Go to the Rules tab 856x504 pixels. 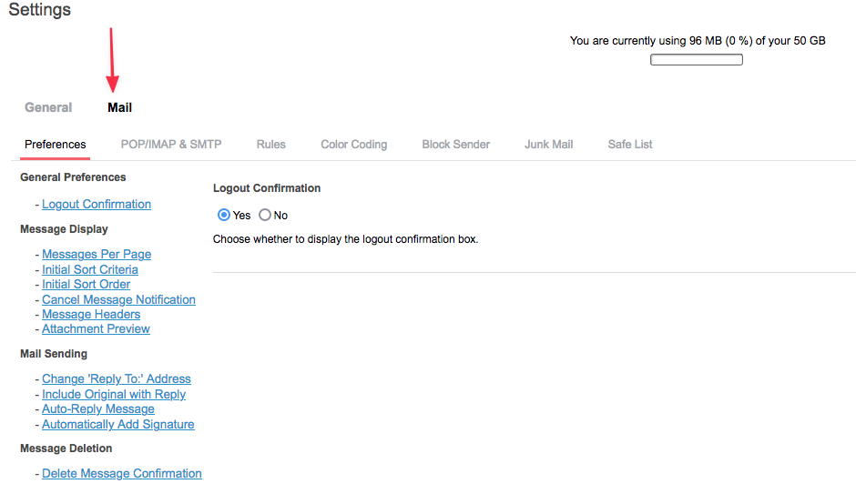(270, 145)
